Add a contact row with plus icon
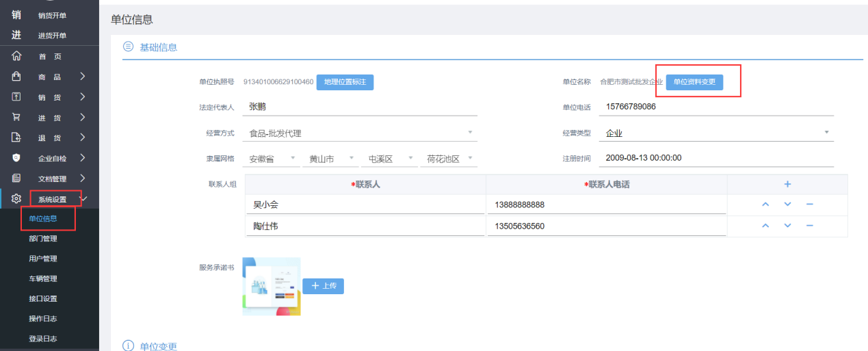Screen dimensions: 868x351 pyautogui.click(x=787, y=184)
